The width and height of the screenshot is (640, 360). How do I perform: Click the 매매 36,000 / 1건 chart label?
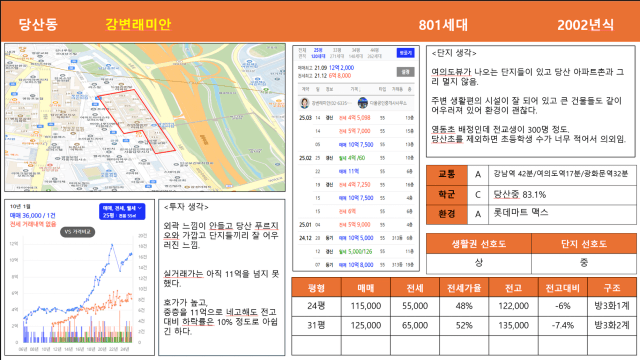point(33,216)
